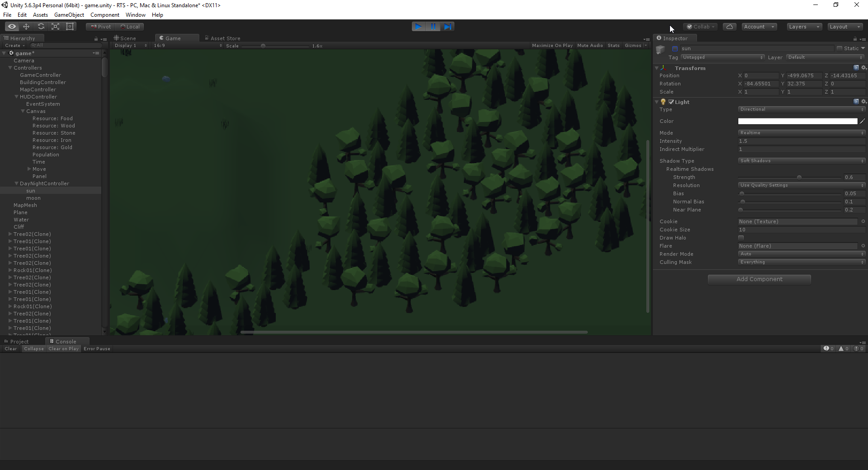Toggle the Static checkbox
This screenshot has height=470, width=868.
tap(840, 48)
